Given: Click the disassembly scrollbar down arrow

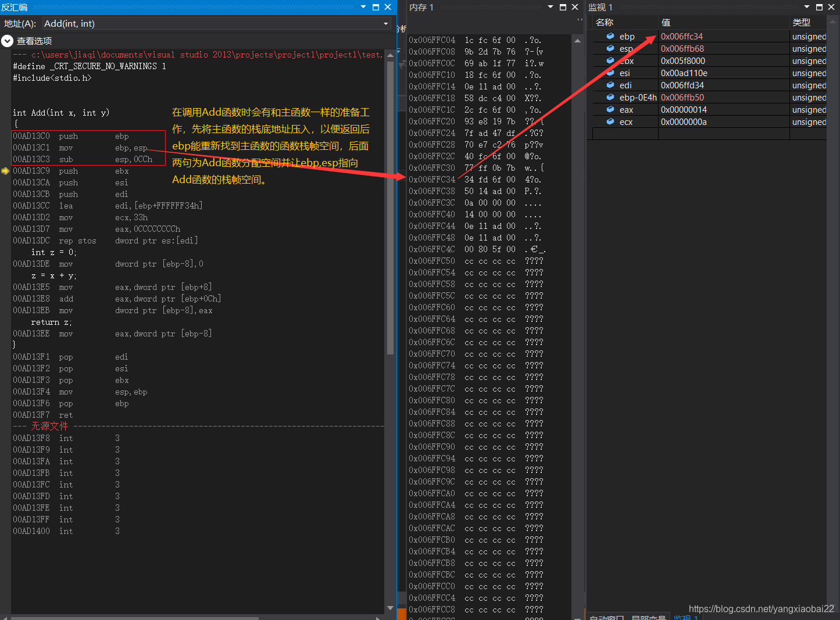Looking at the screenshot, I should click(390, 608).
